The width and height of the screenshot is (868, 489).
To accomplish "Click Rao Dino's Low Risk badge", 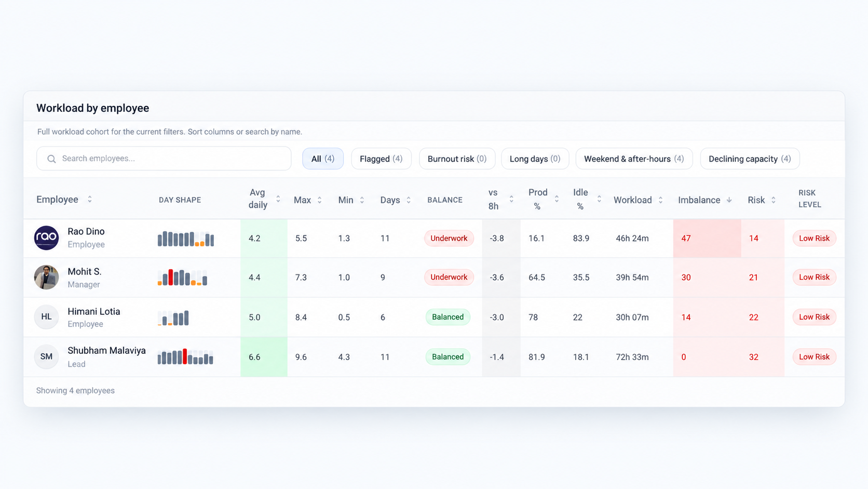I will (x=814, y=238).
